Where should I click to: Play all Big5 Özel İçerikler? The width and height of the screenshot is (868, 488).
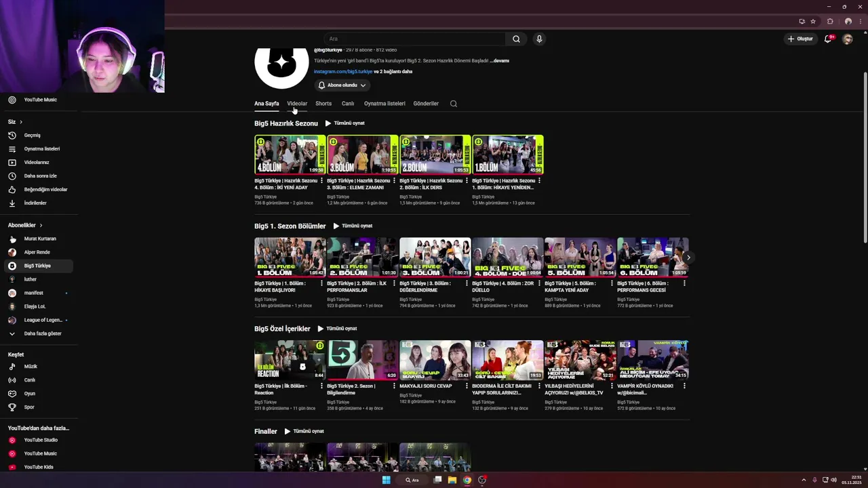337,329
